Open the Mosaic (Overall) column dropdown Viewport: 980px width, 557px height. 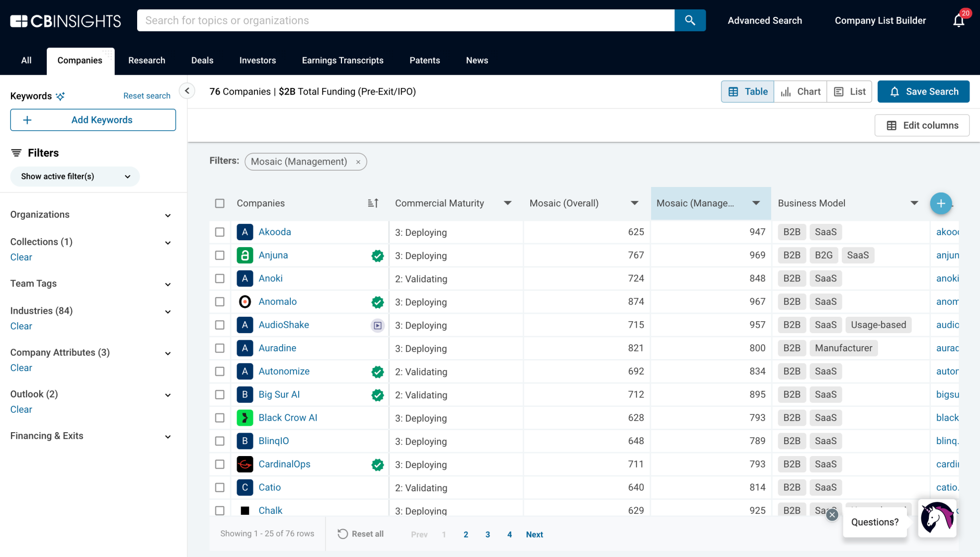(635, 203)
